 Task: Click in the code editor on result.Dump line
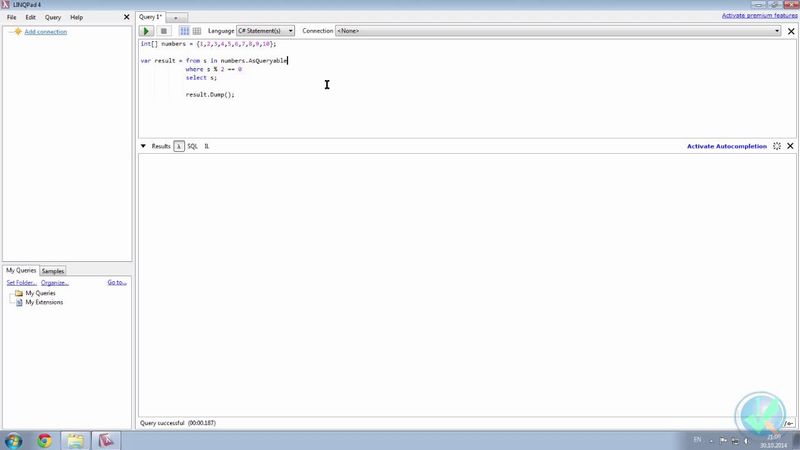click(x=210, y=95)
